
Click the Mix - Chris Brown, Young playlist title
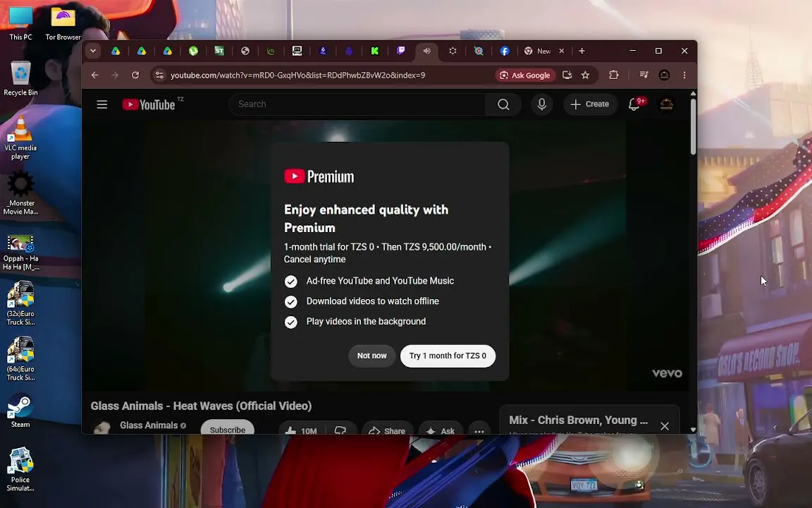pyautogui.click(x=578, y=420)
